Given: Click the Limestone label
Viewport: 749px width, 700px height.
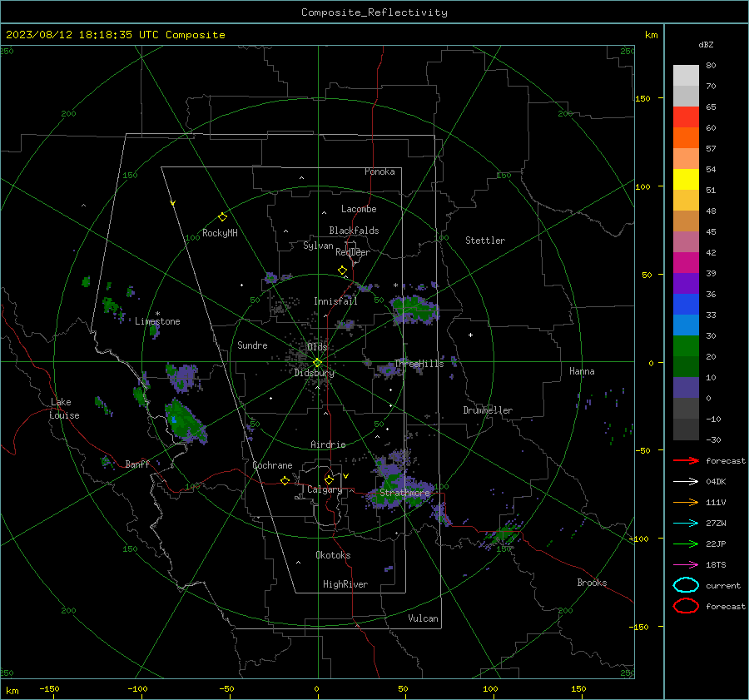Looking at the screenshot, I should pos(157,321).
